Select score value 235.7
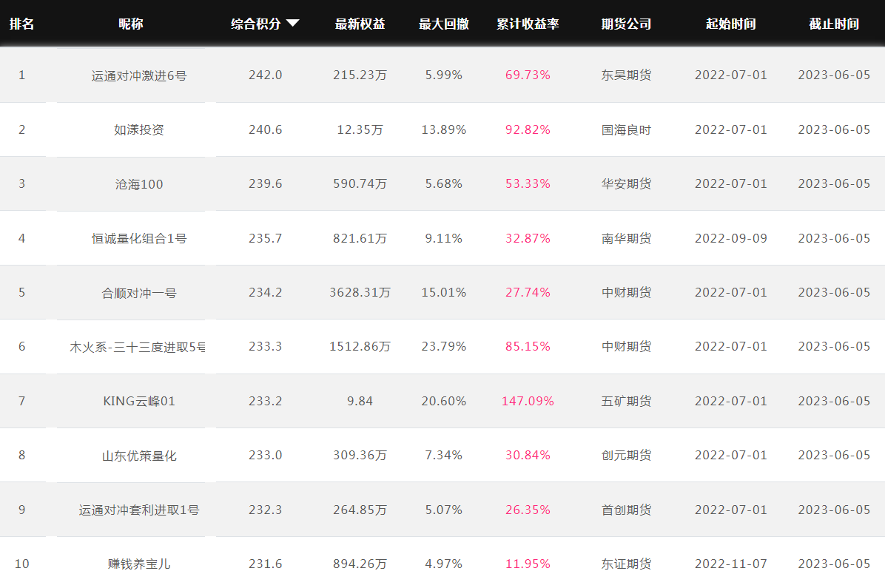The width and height of the screenshot is (885, 588). click(265, 238)
